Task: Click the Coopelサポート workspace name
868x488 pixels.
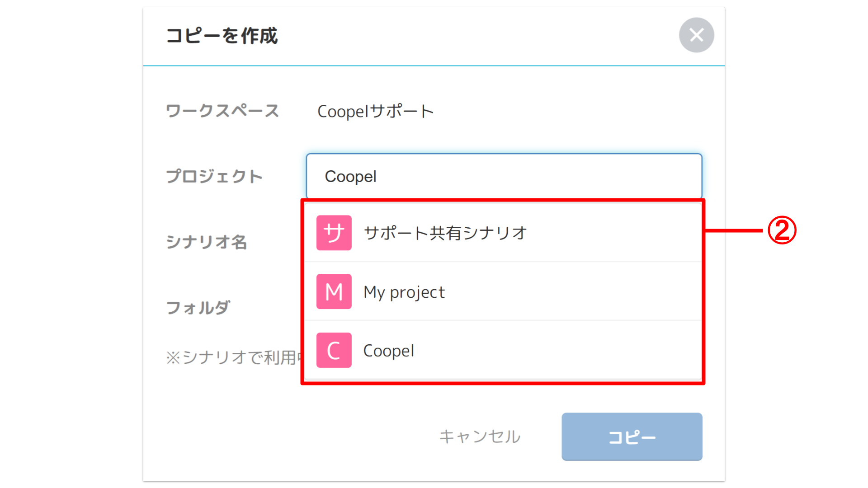Action: pyautogui.click(x=375, y=111)
